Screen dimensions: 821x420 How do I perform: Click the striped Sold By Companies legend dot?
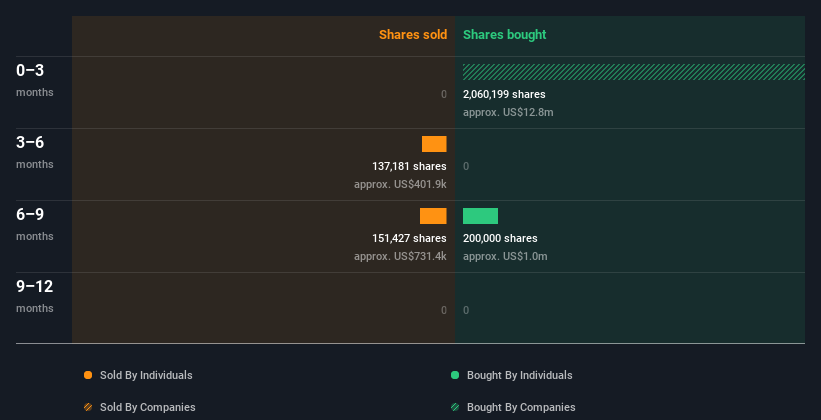tap(88, 407)
